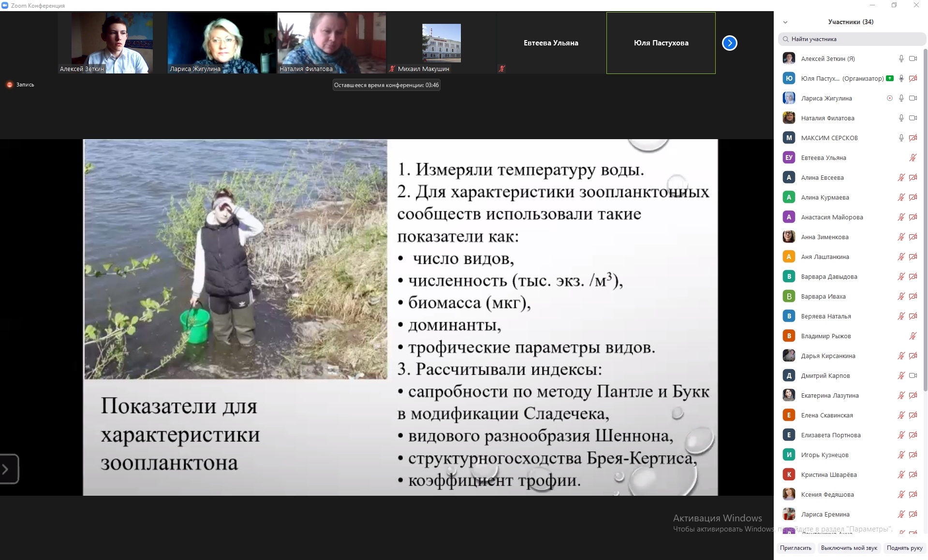Click the muted microphone icon for Евтеева Ульяна
This screenshot has height=560, width=928.
pos(913,158)
